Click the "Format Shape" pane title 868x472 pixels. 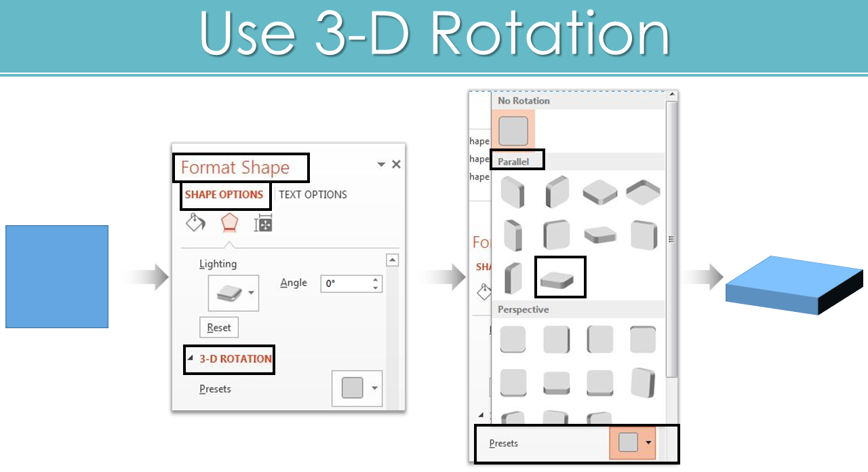(x=235, y=168)
